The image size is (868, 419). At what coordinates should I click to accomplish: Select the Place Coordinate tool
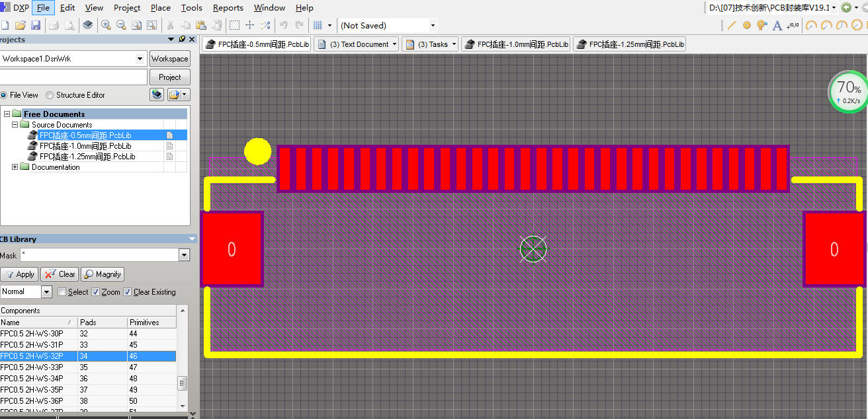pos(793,25)
